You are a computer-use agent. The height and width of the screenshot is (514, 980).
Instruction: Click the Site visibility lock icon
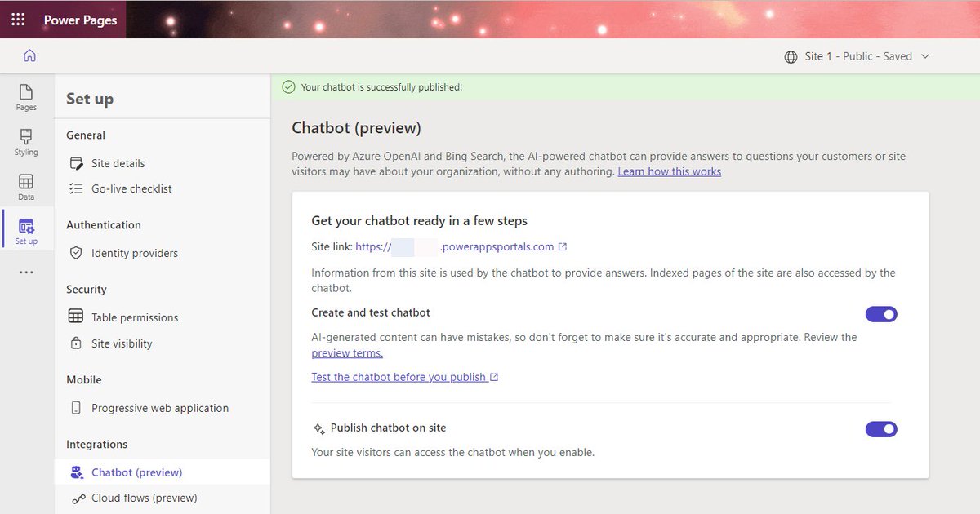coord(76,343)
